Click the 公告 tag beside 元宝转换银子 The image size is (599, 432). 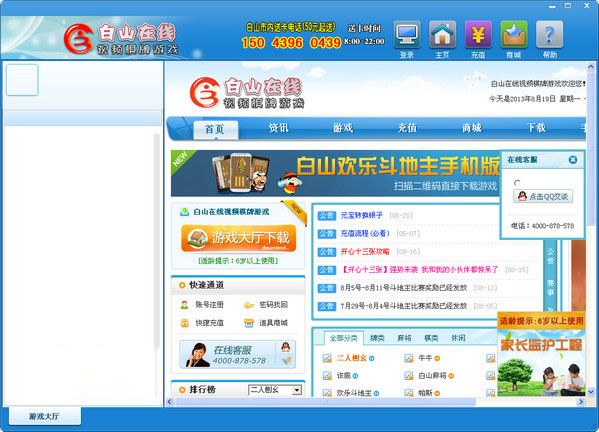coord(327,215)
